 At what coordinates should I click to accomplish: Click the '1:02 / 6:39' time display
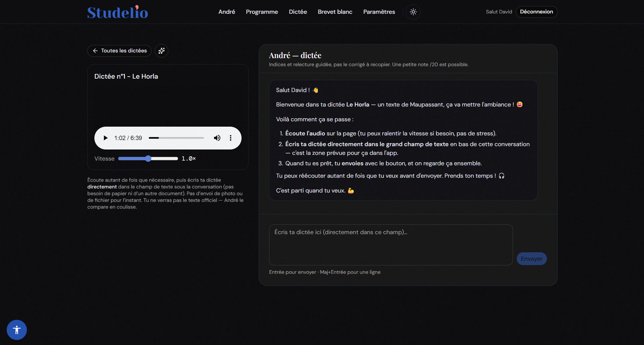coord(128,138)
